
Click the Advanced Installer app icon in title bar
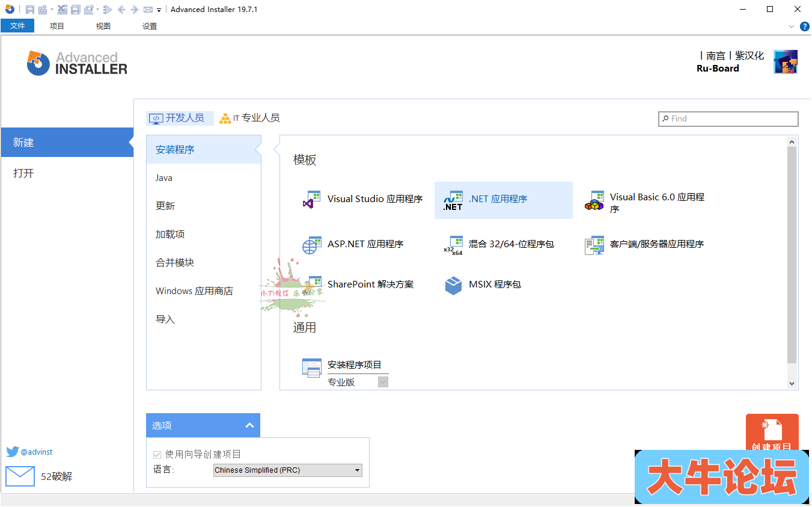click(x=10, y=9)
